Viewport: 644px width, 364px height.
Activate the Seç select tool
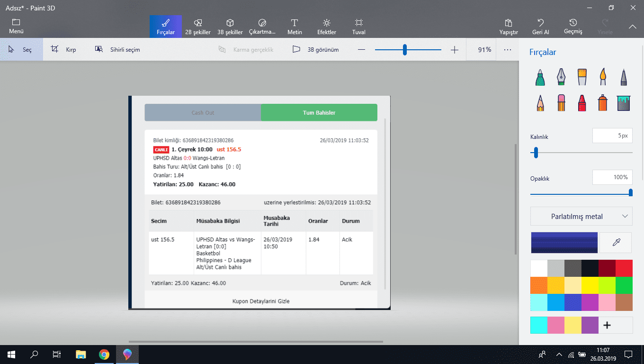tap(21, 49)
